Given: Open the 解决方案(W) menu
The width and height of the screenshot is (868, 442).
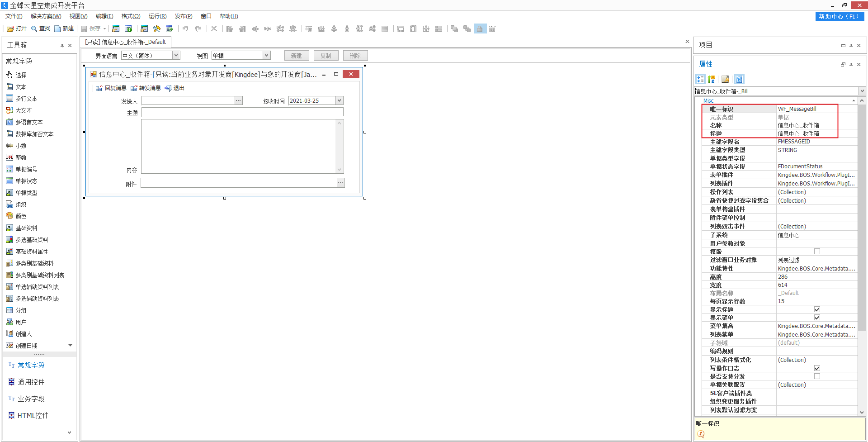Looking at the screenshot, I should [46, 16].
